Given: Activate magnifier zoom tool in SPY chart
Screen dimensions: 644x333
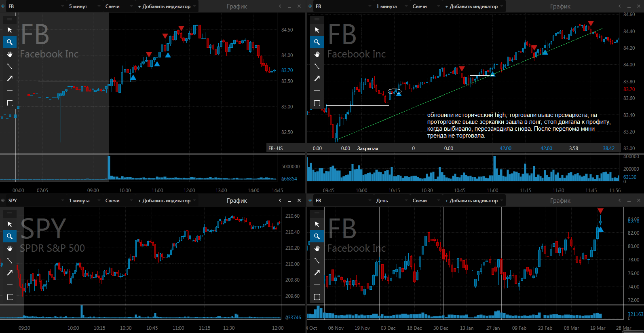Looking at the screenshot, I should coord(10,236).
